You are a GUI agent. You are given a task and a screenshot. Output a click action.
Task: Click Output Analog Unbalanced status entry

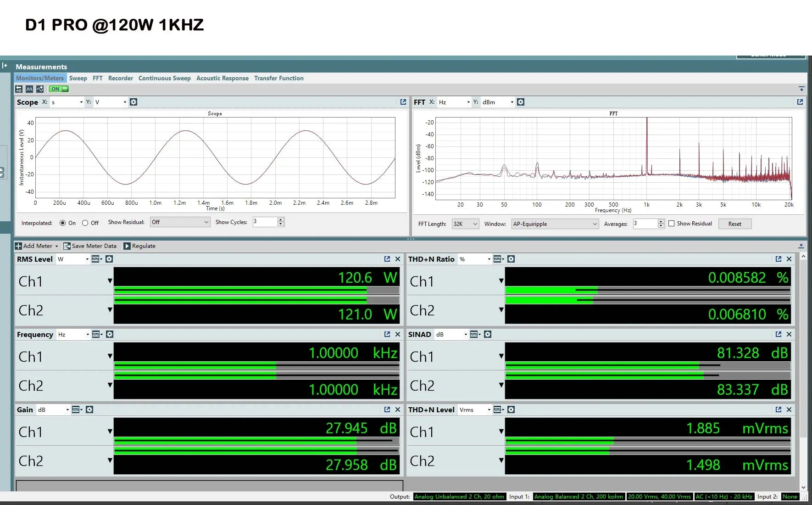pos(459,496)
